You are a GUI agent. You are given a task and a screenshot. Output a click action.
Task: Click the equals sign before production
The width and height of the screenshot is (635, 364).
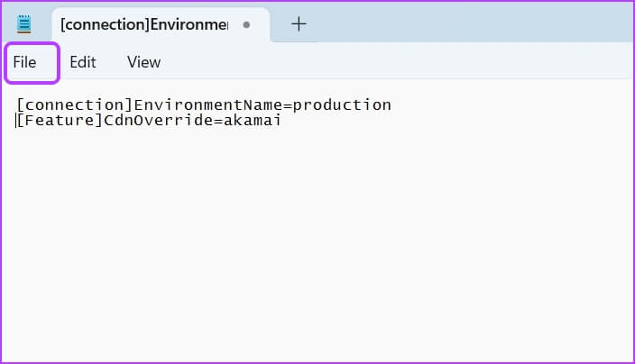[288, 106]
